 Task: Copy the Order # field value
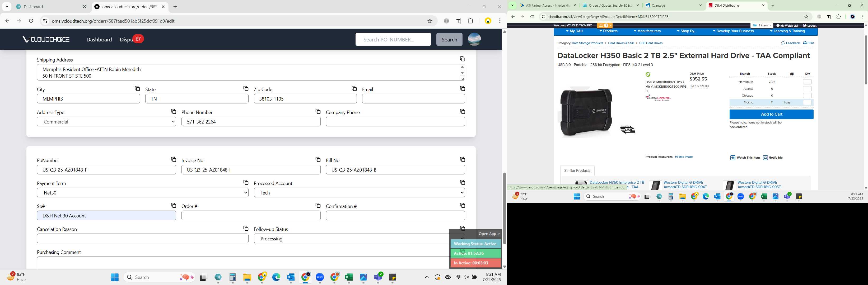[318, 205]
